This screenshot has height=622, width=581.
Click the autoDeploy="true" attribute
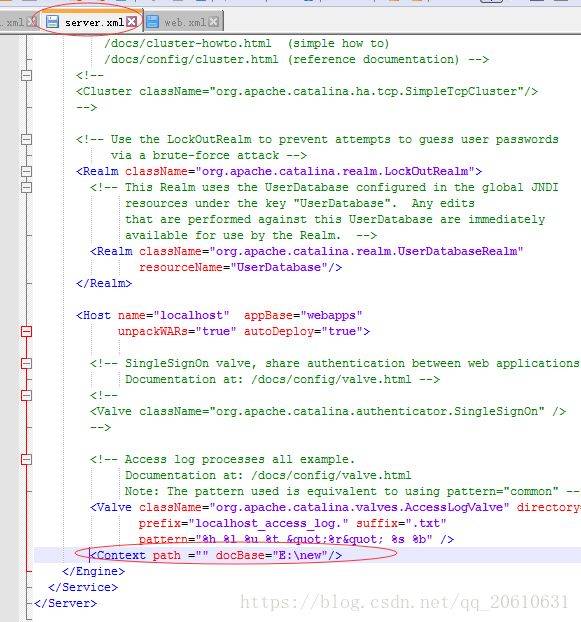[x=303, y=331]
